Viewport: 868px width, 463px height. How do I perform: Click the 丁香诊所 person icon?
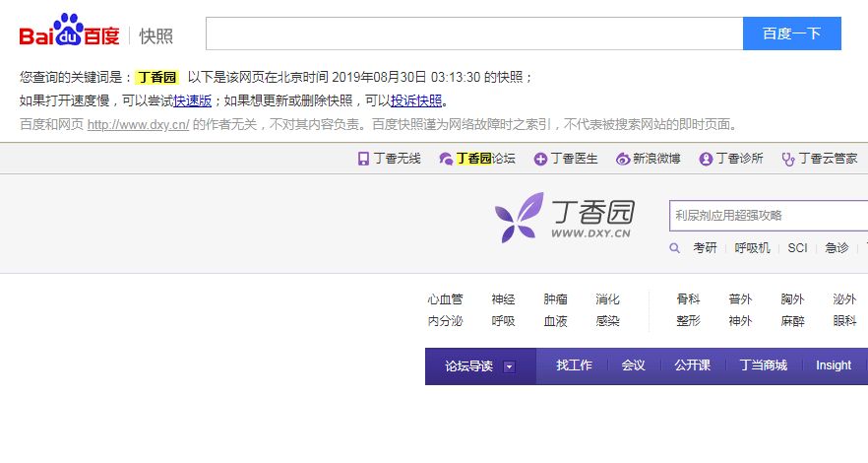click(706, 159)
